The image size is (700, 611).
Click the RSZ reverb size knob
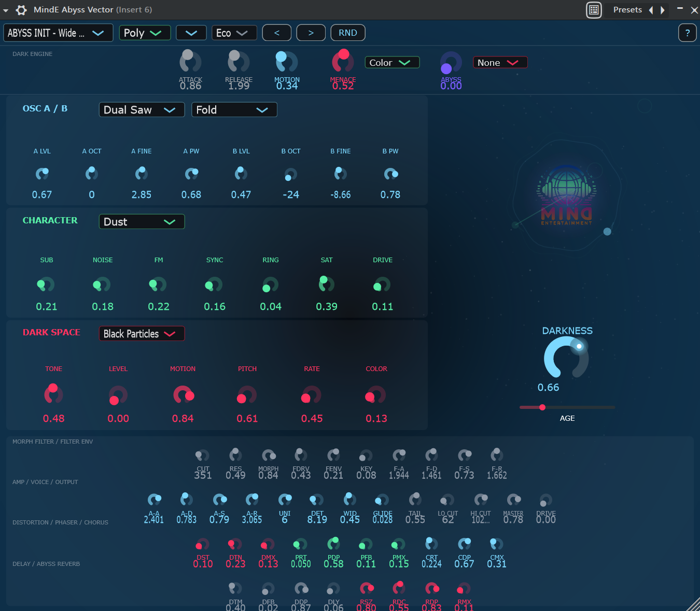(x=367, y=589)
